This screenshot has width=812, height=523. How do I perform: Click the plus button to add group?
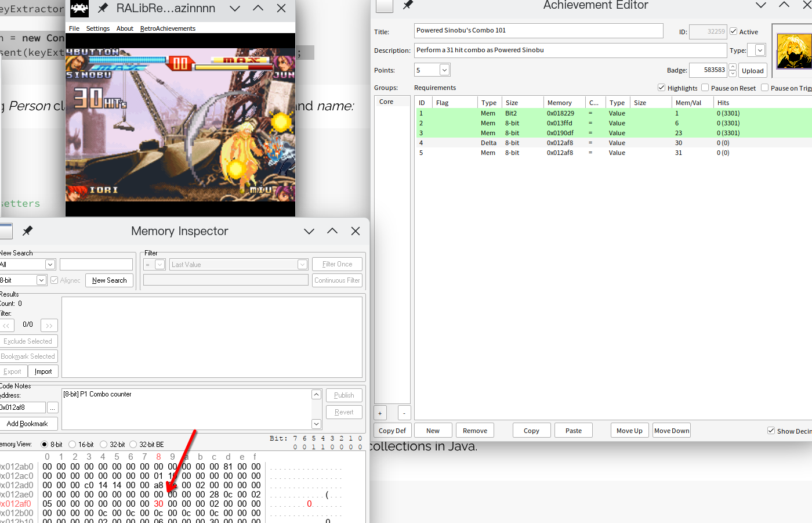click(380, 413)
